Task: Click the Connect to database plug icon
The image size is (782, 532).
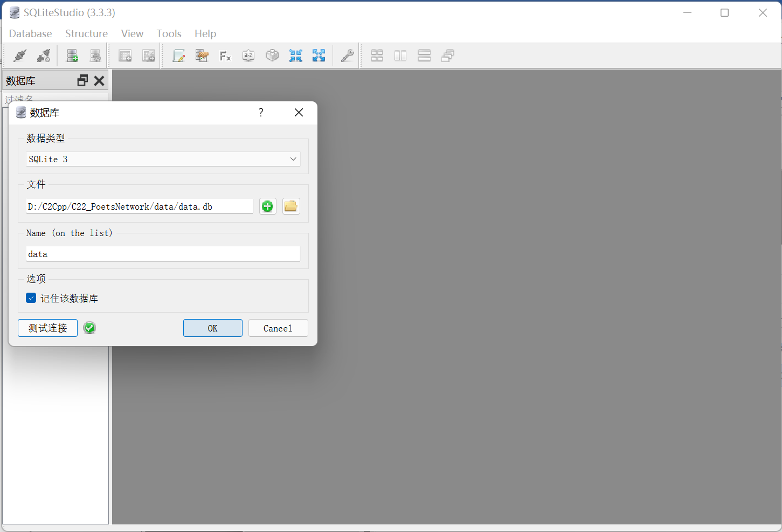Action: point(20,56)
